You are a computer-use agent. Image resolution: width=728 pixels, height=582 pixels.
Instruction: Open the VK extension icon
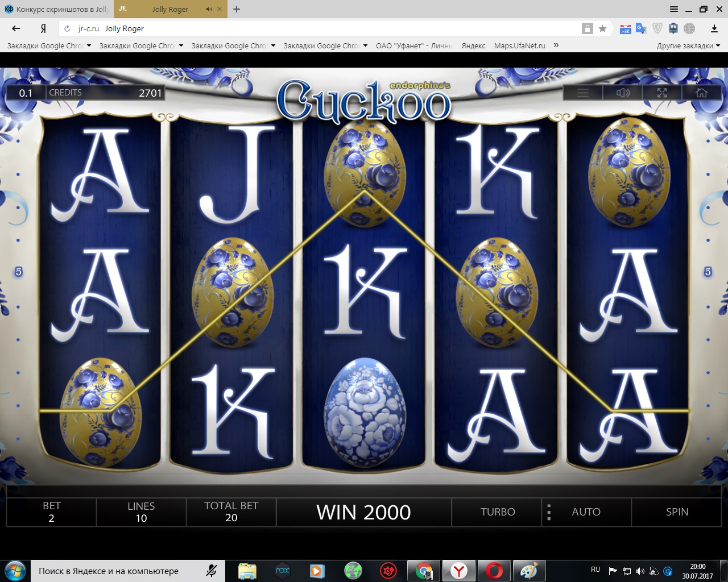click(673, 28)
